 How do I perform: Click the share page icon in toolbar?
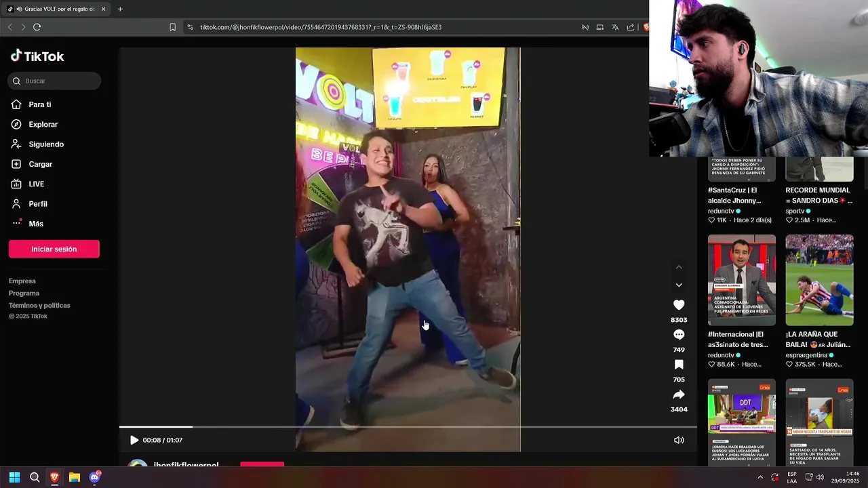coord(631,27)
